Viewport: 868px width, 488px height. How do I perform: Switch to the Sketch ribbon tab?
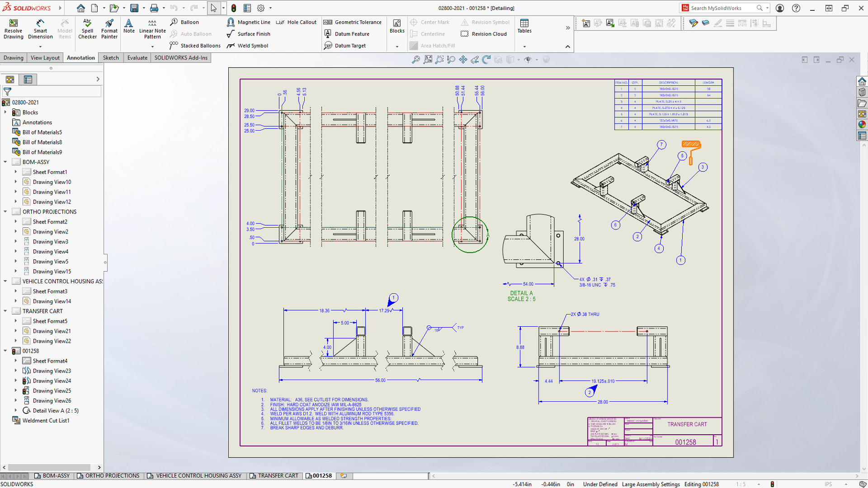[110, 58]
